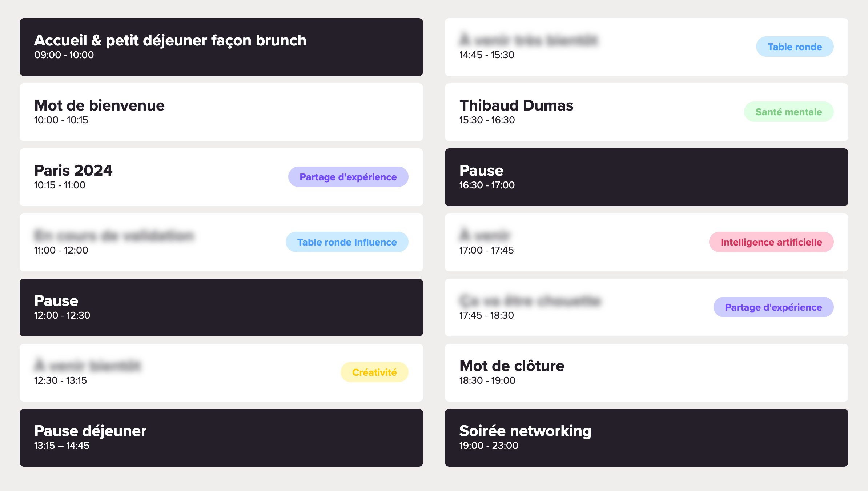Click the Table ronde Influence tag

(x=347, y=242)
